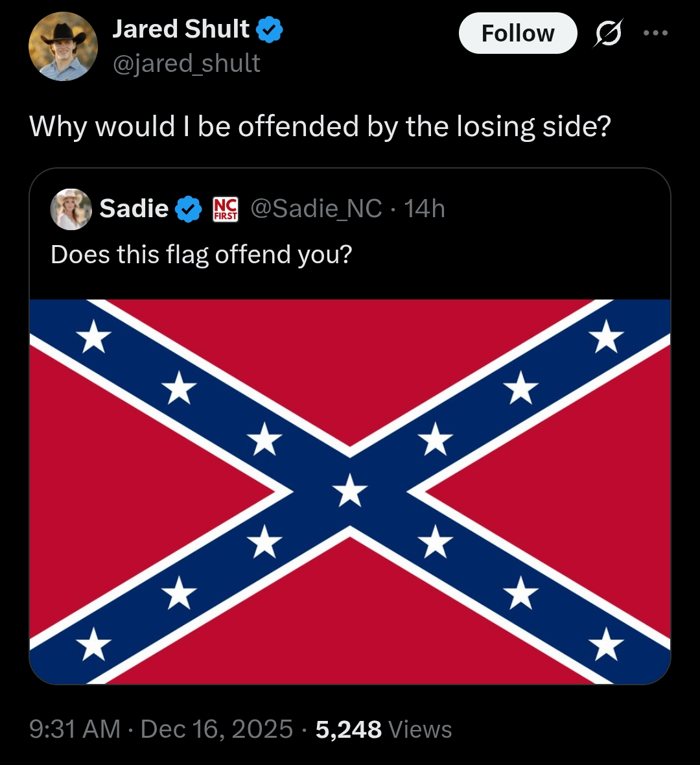The width and height of the screenshot is (700, 765).
Task: Click the 14h quoted tweet timestamp
Action: click(x=425, y=209)
